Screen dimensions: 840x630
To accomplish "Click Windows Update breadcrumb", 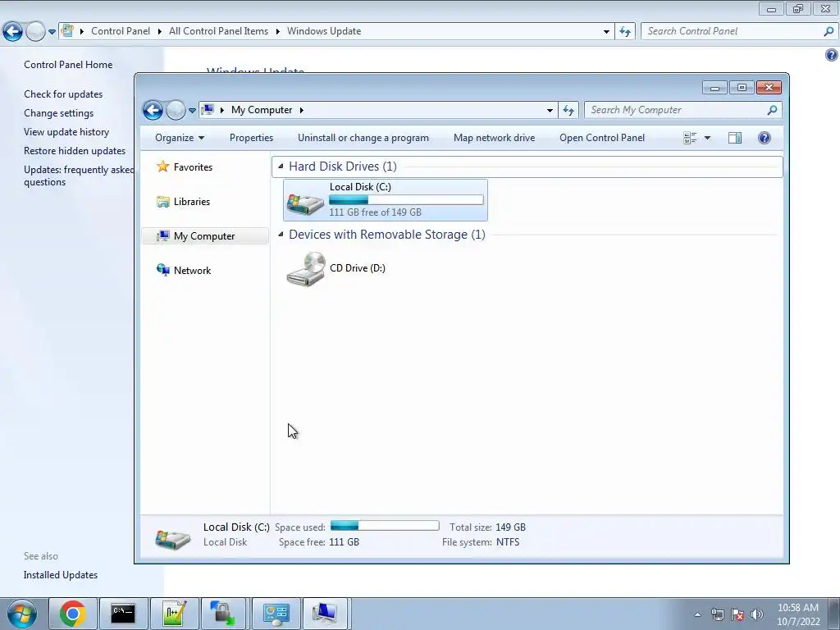I will [x=324, y=31].
